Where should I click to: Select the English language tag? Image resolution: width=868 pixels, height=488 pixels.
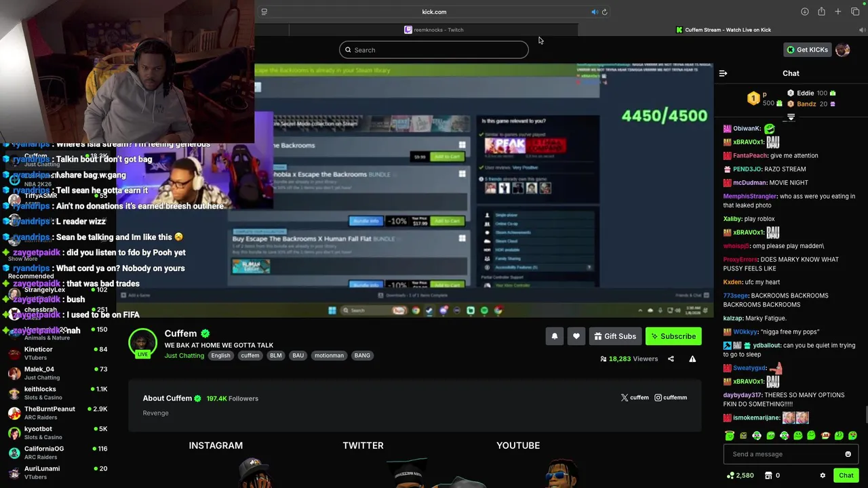220,356
